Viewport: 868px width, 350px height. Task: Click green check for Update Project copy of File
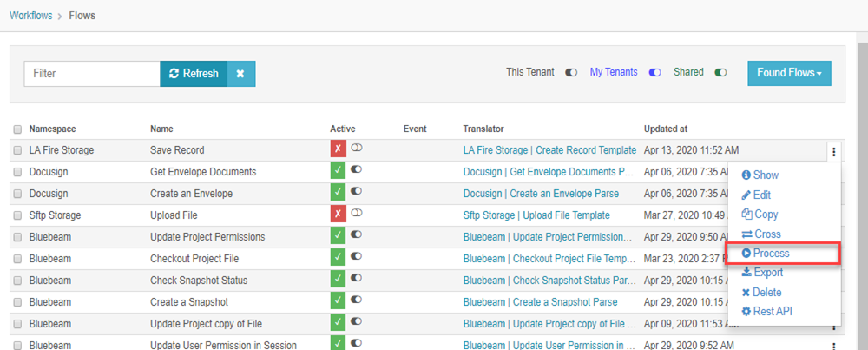click(x=338, y=323)
